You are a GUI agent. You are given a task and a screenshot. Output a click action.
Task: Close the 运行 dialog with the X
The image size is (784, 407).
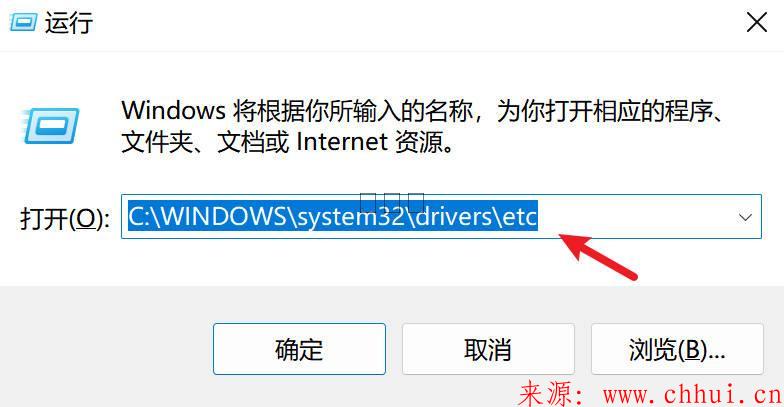(756, 22)
